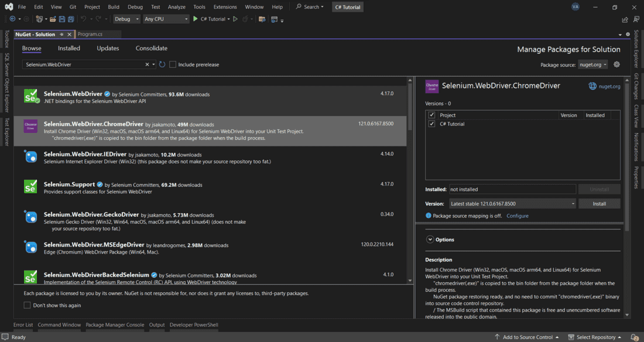Screen dimensions: 644x342
Task: Toggle the select-all Project header checkbox
Action: 431,115
